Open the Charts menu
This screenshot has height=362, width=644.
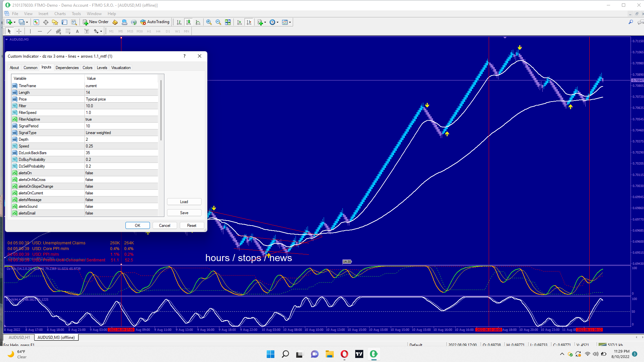tap(60, 14)
